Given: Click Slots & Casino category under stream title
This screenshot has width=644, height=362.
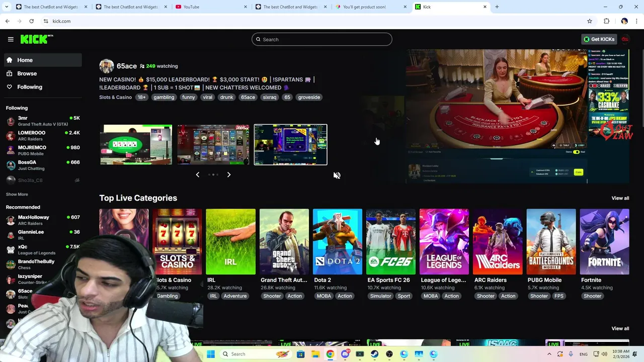Looking at the screenshot, I should tap(115, 97).
